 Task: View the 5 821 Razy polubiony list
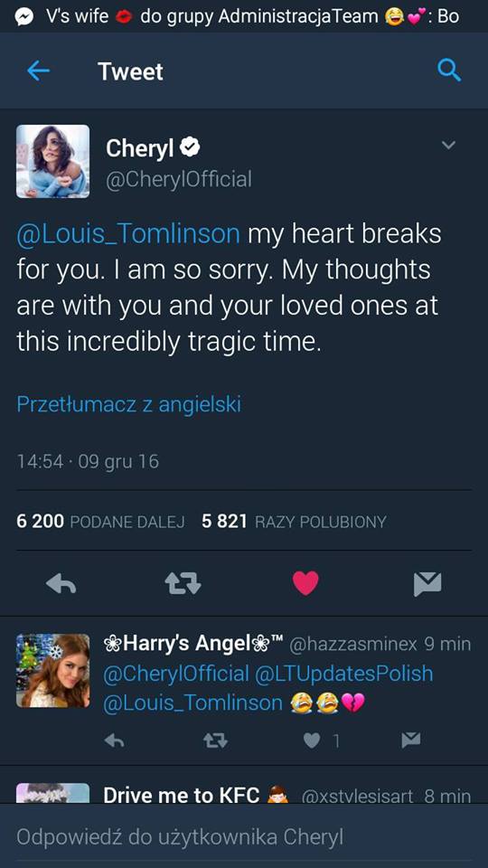pyautogui.click(x=294, y=522)
